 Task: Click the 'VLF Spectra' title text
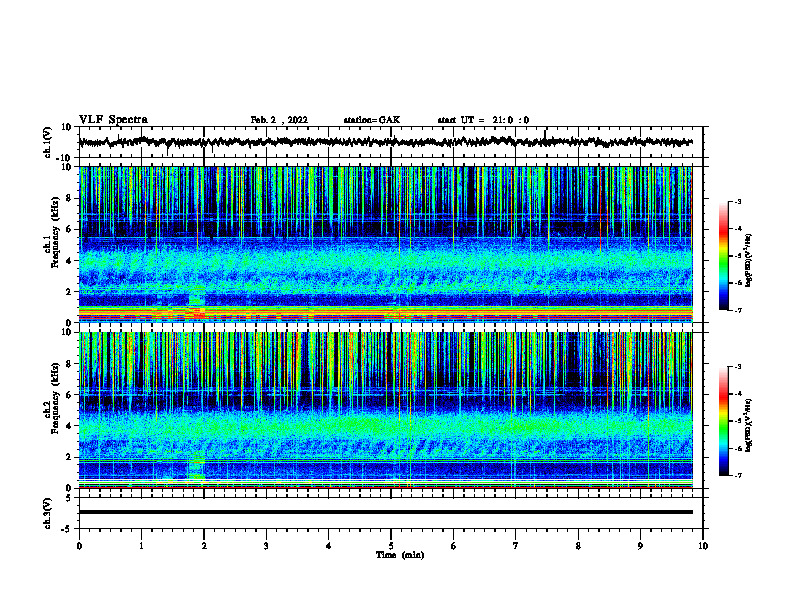tap(113, 120)
